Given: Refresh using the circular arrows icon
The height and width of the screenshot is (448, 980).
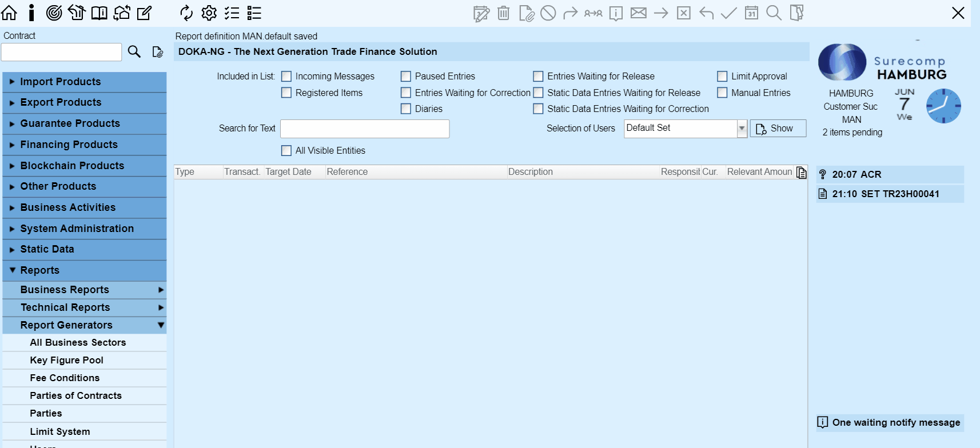Looking at the screenshot, I should click(x=186, y=13).
